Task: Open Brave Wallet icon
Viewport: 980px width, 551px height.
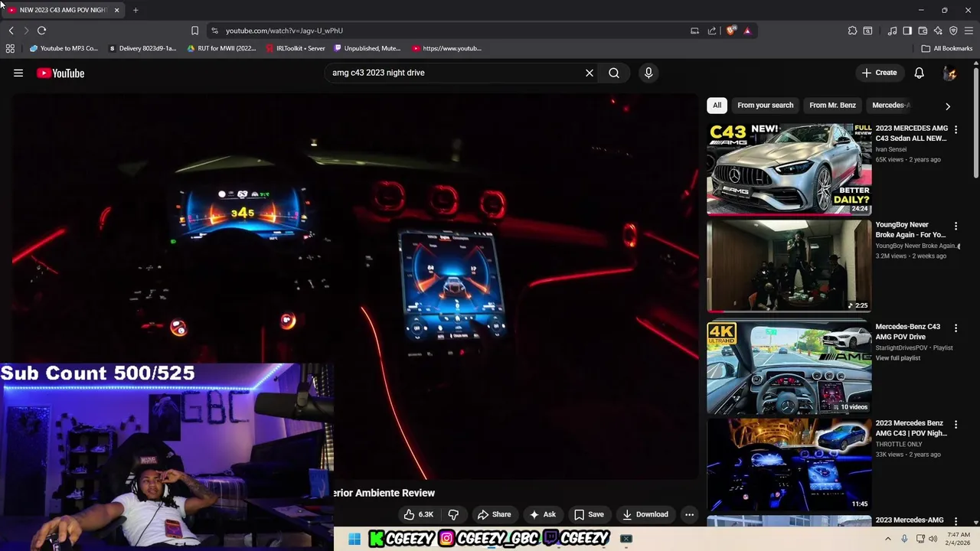Action: coord(923,31)
